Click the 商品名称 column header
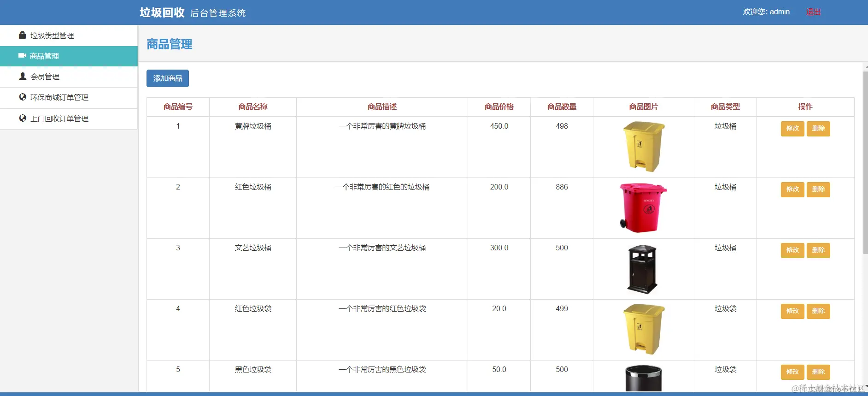The height and width of the screenshot is (396, 868). [253, 107]
